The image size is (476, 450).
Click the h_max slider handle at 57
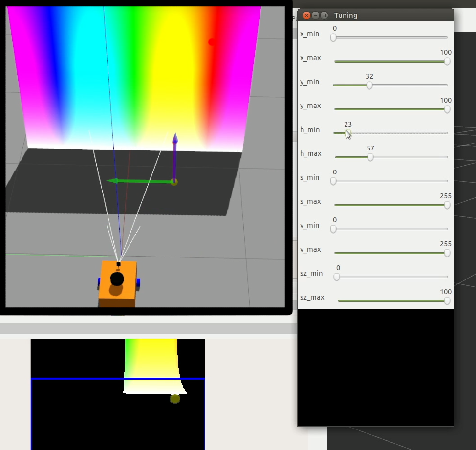[370, 157]
